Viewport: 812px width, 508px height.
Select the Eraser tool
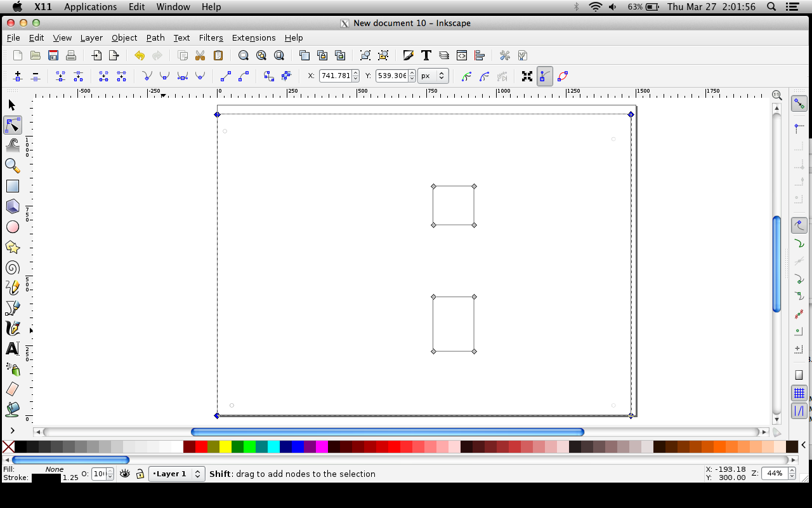12,389
